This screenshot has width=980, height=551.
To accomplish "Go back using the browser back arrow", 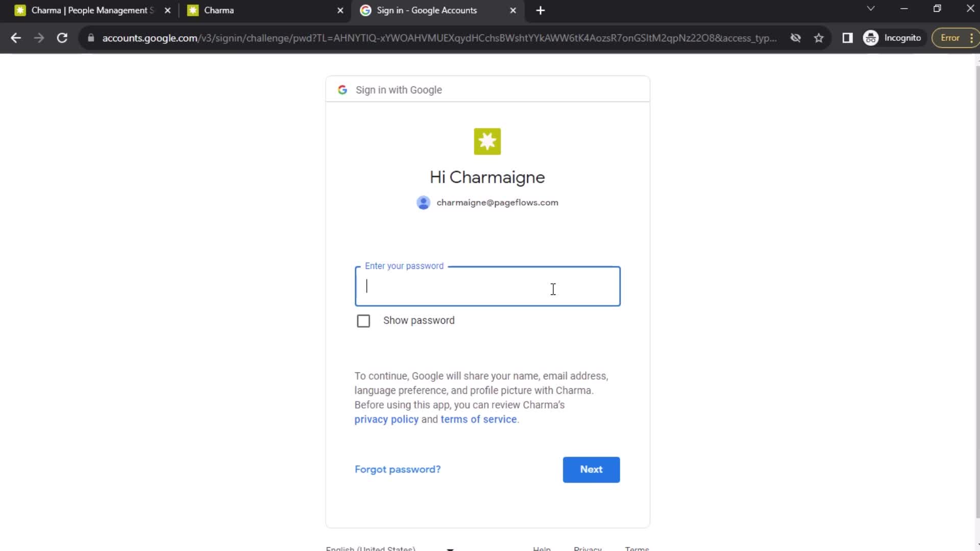I will 16,38.
